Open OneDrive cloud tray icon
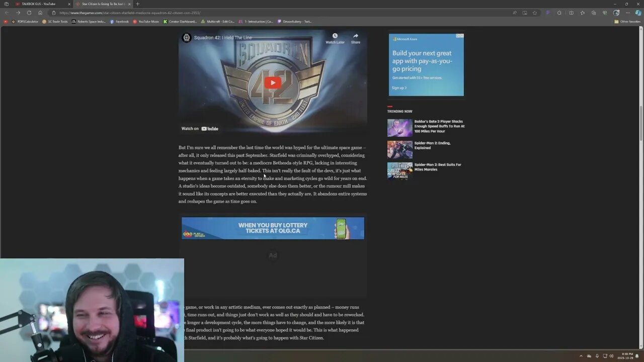This screenshot has height=362, width=644. click(589, 356)
